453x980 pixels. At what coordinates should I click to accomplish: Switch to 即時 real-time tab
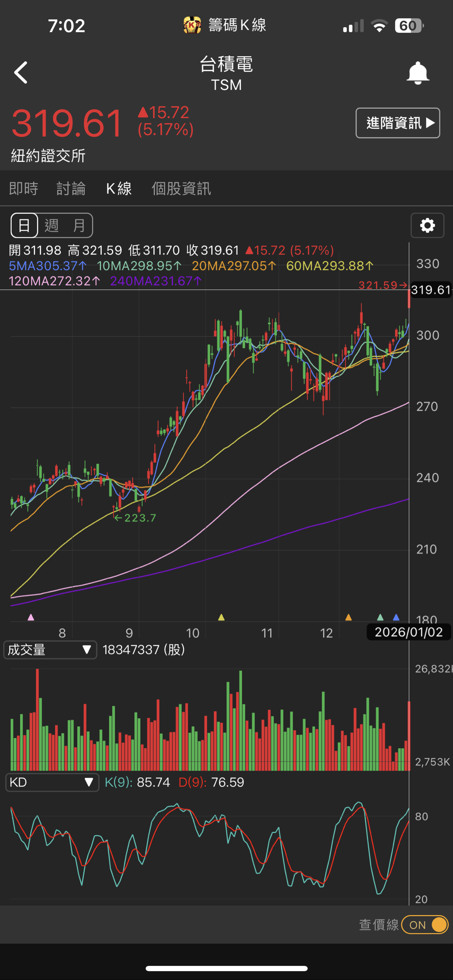(x=24, y=188)
